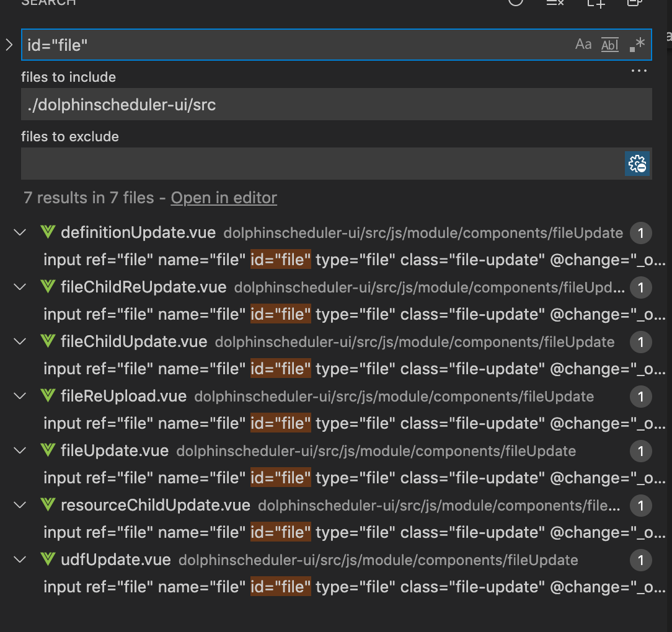Click the files to include field
672x632 pixels.
(x=337, y=104)
